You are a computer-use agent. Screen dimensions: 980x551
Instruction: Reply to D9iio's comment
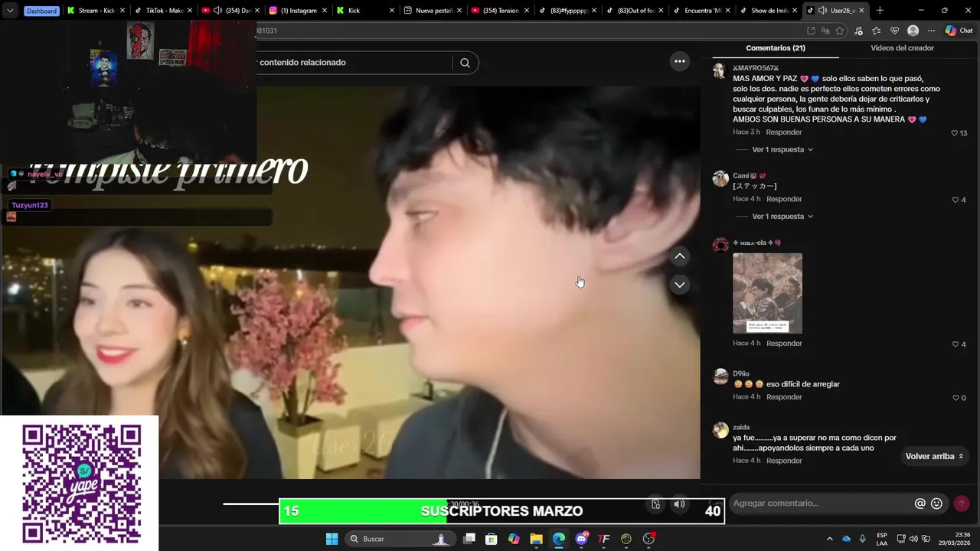[784, 397]
